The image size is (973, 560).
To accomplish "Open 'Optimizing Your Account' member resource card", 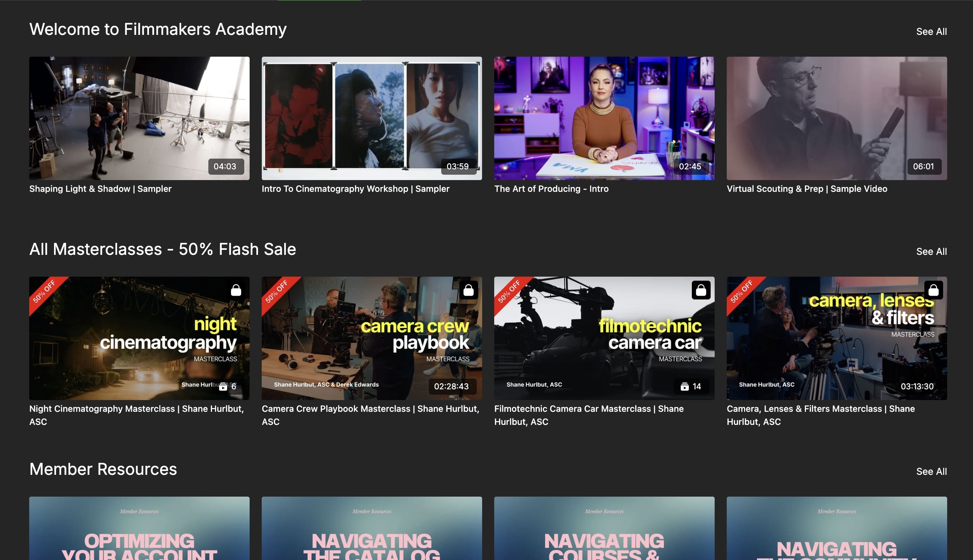I will click(x=139, y=528).
